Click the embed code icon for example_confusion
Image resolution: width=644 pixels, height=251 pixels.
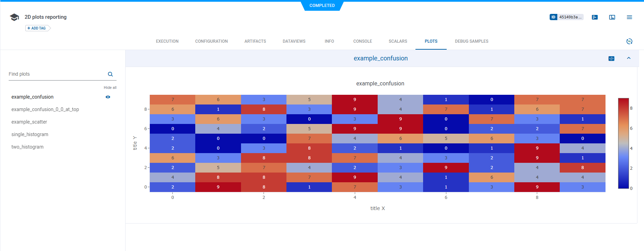(x=611, y=59)
